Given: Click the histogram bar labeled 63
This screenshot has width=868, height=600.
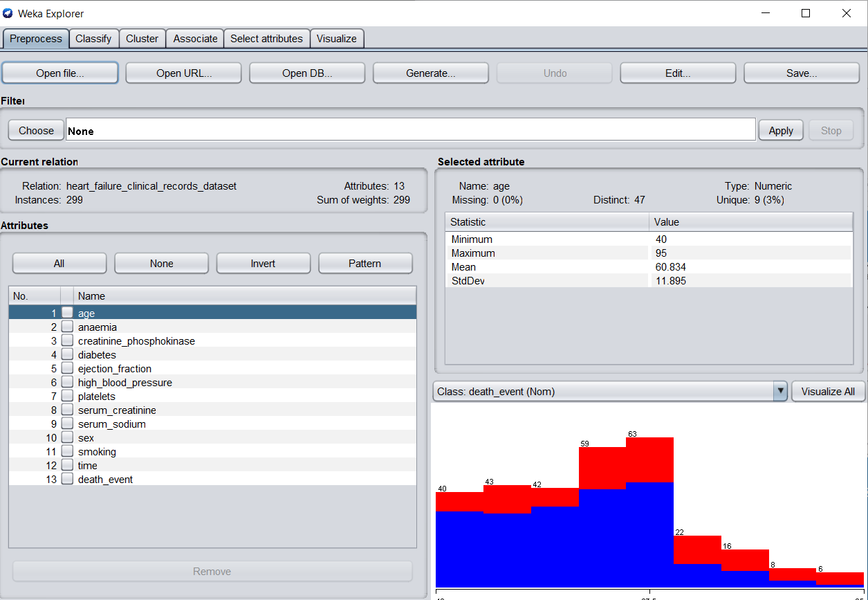Looking at the screenshot, I should click(649, 512).
